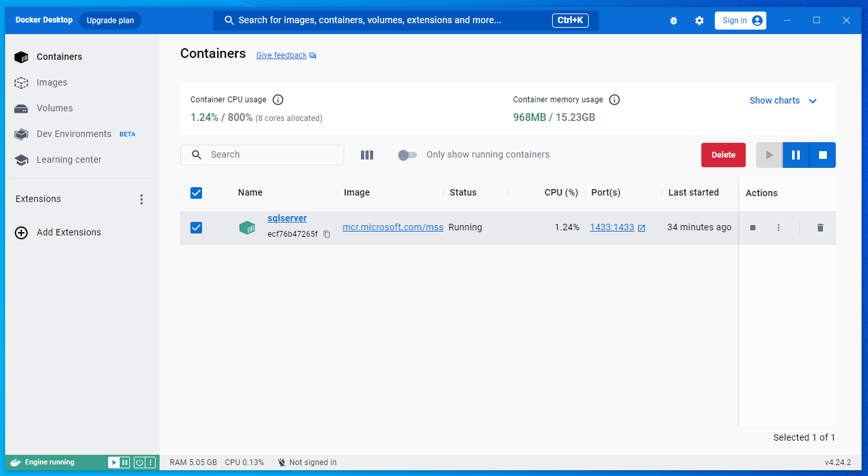Click the Ctrl+K shortcut badge
Screen dimensions: 868x476
click(570, 21)
